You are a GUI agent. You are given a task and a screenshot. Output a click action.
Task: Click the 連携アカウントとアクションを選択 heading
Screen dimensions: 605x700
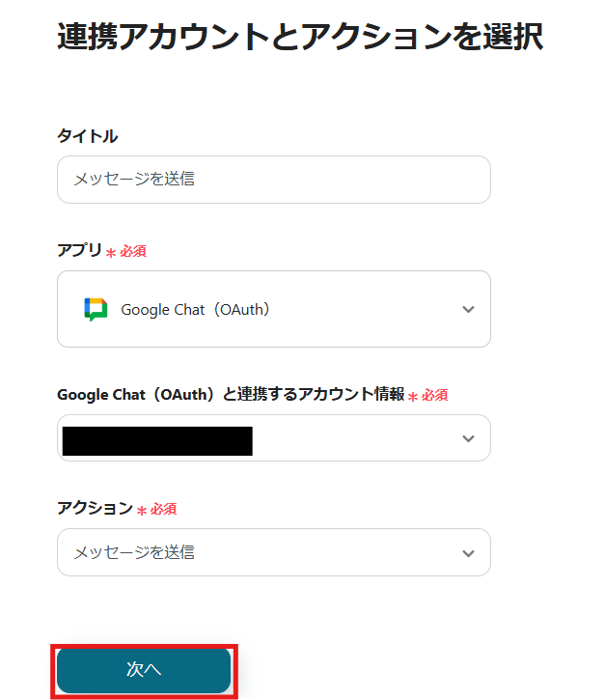point(299,37)
